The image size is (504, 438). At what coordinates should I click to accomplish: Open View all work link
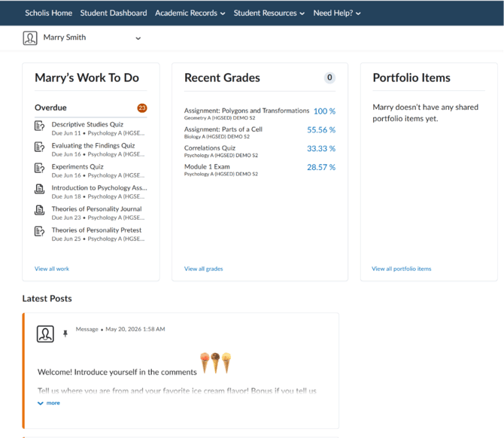[52, 269]
